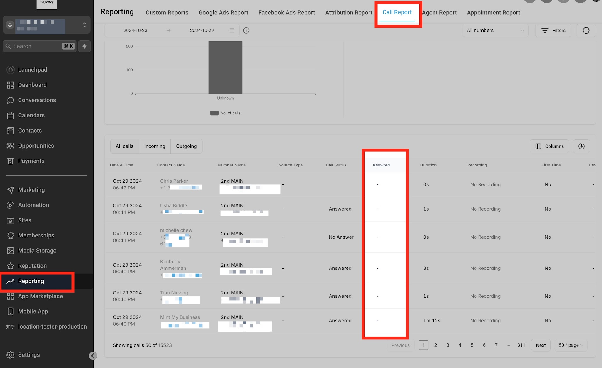The height and width of the screenshot is (368, 602).
Task: Click the sidebar search field
Action: [x=40, y=46]
